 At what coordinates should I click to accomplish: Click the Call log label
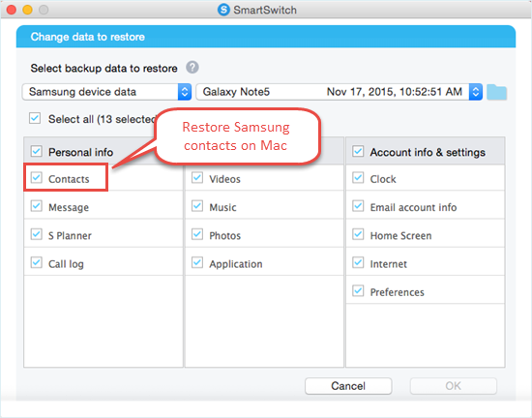[x=66, y=264]
